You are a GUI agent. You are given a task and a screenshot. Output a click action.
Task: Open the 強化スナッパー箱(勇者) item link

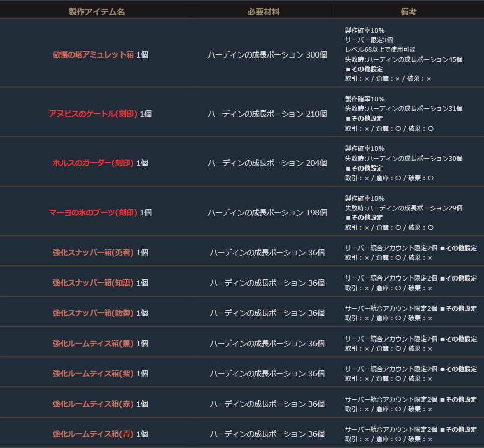93,252
